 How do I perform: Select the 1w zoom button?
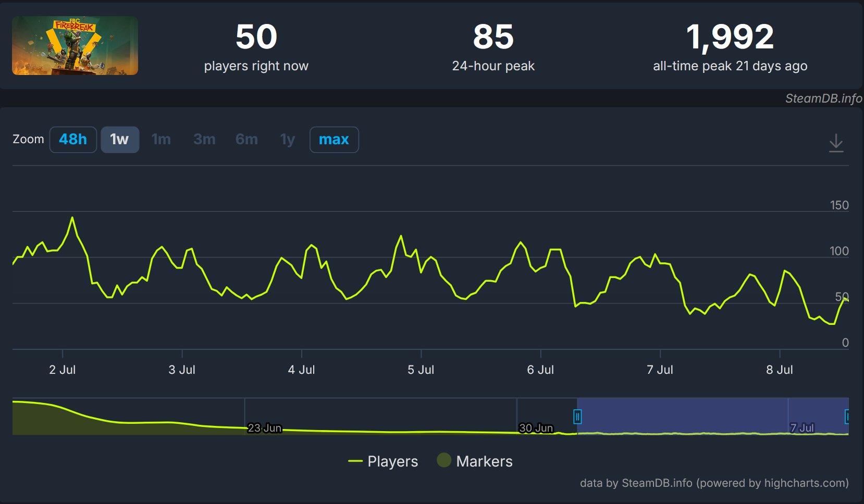(x=119, y=140)
